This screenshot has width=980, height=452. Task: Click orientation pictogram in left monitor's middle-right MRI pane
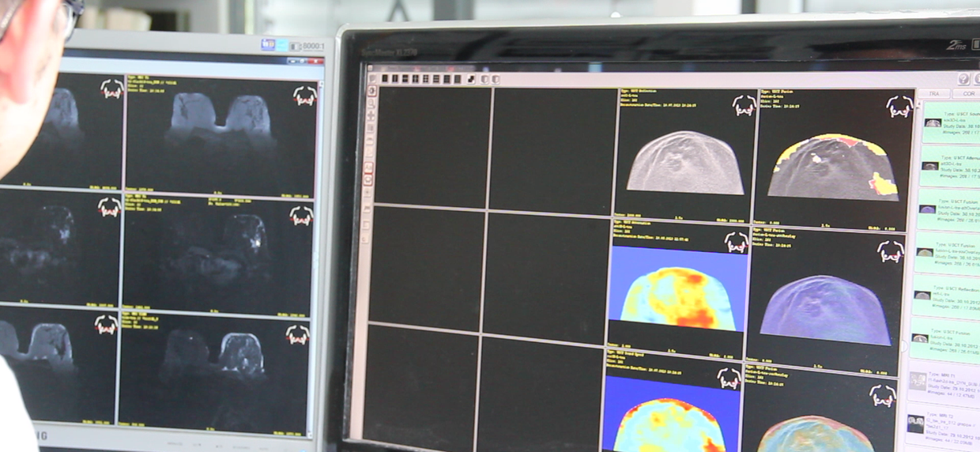301,215
